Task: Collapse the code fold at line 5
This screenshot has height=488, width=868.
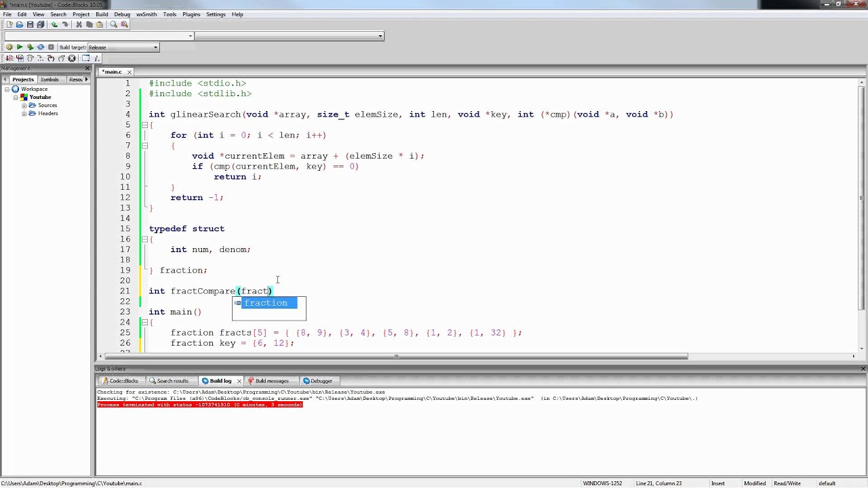Action: (144, 125)
